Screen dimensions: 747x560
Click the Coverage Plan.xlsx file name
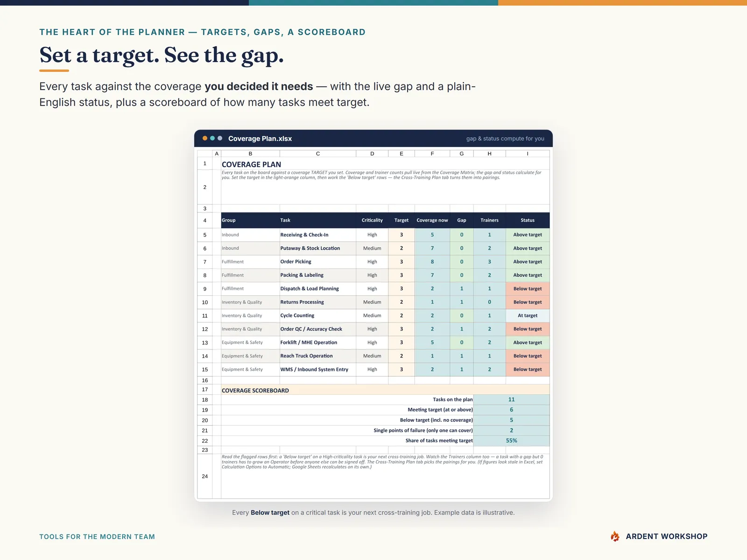(x=260, y=139)
